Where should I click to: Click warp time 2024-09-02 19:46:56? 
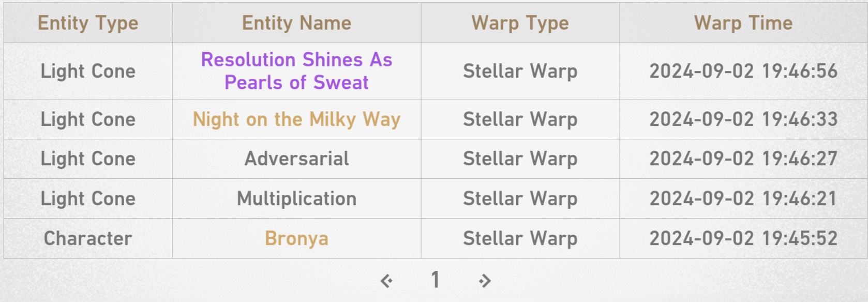[x=743, y=71]
